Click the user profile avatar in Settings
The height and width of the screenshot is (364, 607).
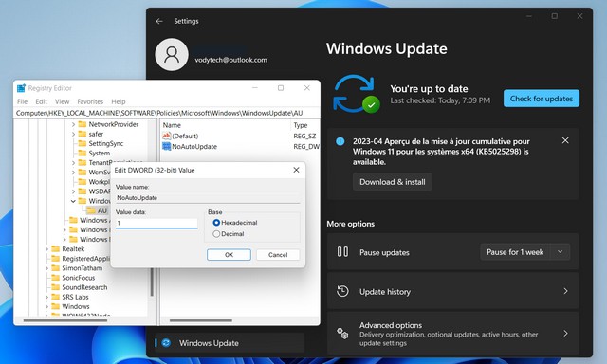pos(172,55)
